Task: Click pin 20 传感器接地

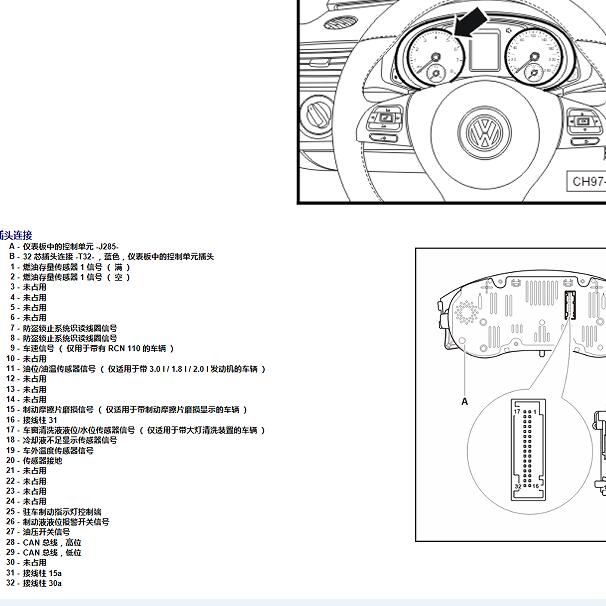Action: click(x=34, y=460)
